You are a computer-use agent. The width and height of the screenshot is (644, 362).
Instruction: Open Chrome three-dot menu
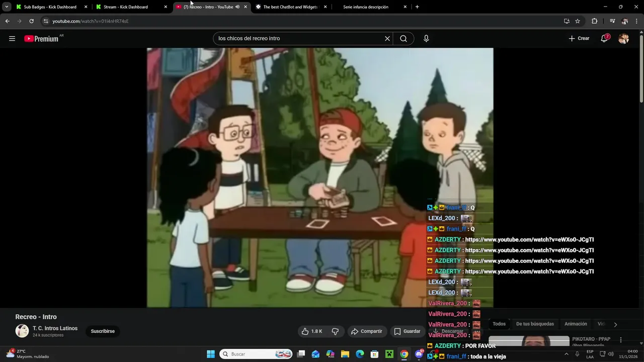[x=636, y=21]
